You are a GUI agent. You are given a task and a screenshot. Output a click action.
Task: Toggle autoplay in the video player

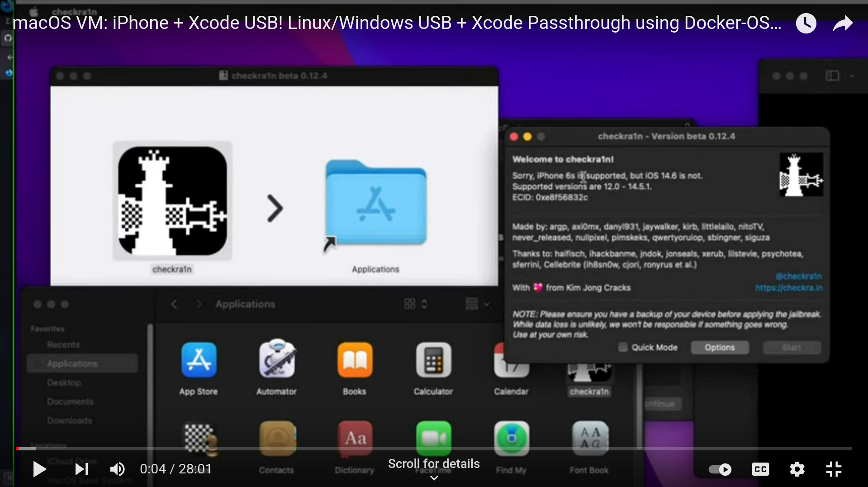point(720,469)
